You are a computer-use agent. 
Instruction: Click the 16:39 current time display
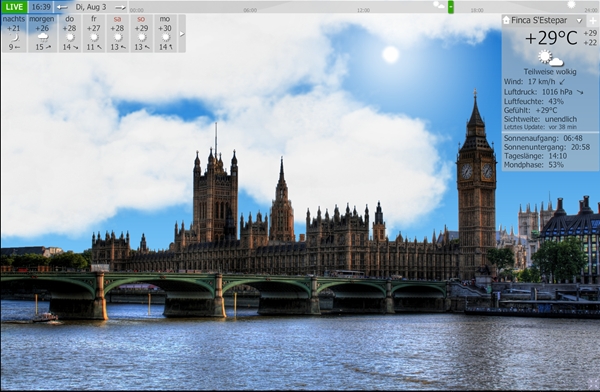(41, 7)
